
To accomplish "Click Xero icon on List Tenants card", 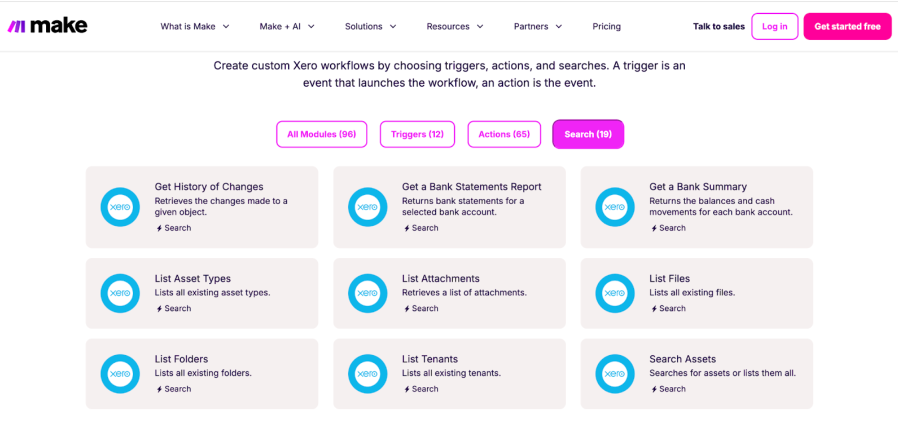I will click(x=368, y=374).
